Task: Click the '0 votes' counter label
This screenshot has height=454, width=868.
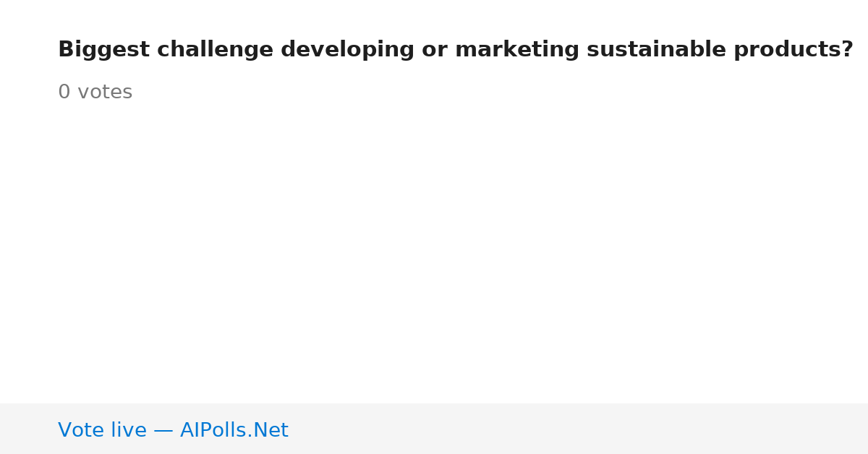Action: [x=95, y=93]
